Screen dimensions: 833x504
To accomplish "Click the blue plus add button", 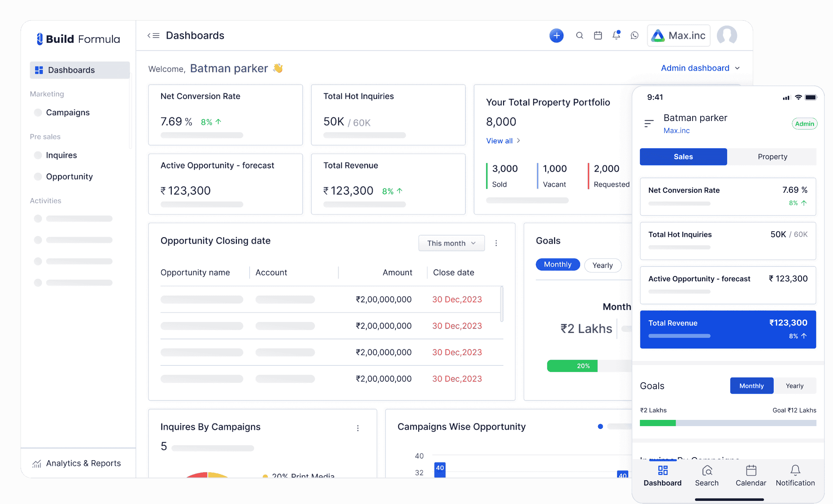I will 556,36.
